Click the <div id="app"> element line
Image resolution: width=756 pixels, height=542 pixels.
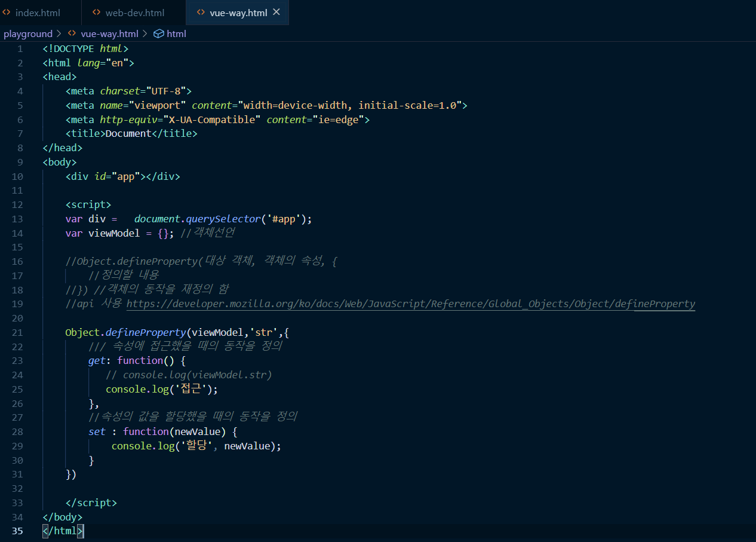[x=122, y=176]
